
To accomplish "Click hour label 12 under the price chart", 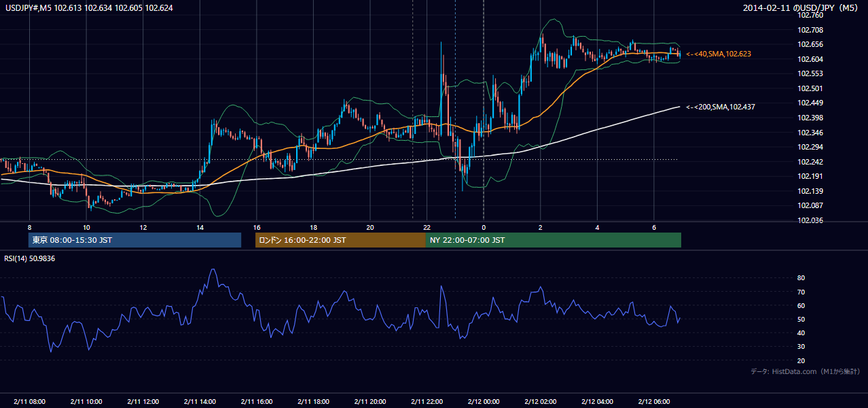I will [x=143, y=227].
